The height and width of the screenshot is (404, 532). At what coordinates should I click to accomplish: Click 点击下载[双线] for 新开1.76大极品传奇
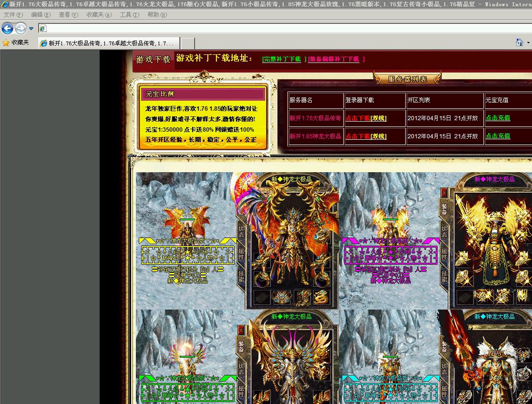tap(366, 118)
